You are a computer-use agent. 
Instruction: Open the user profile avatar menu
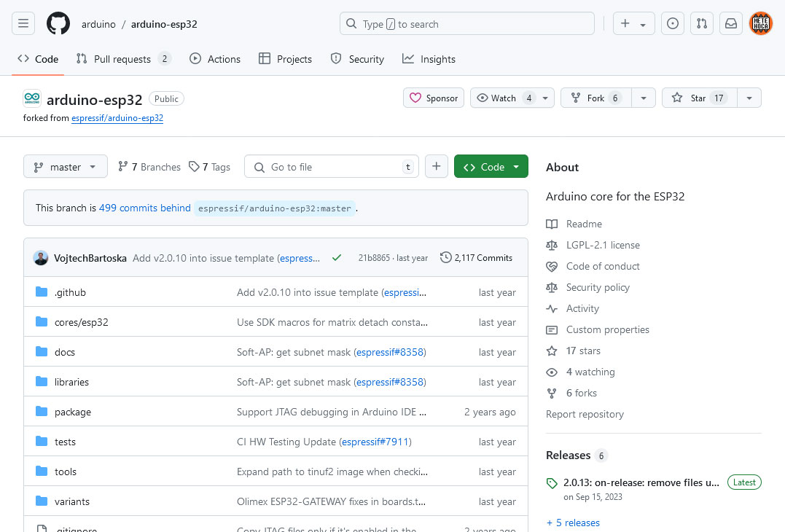click(x=760, y=23)
